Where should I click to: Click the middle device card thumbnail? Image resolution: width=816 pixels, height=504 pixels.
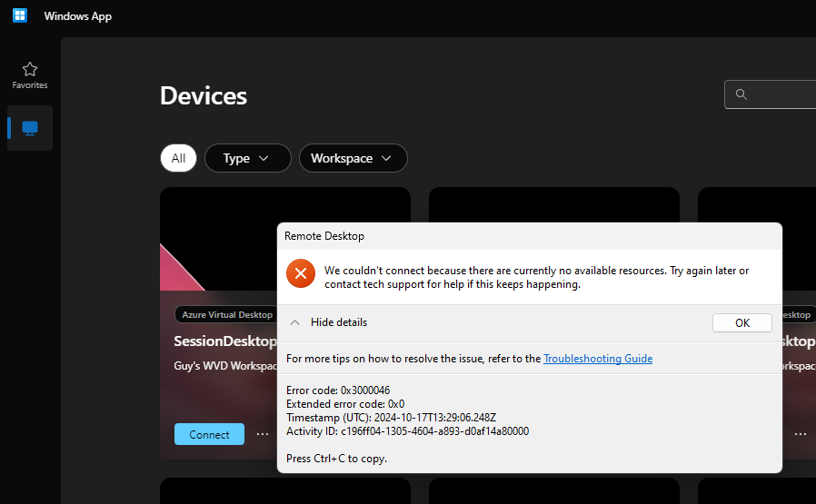(x=553, y=205)
